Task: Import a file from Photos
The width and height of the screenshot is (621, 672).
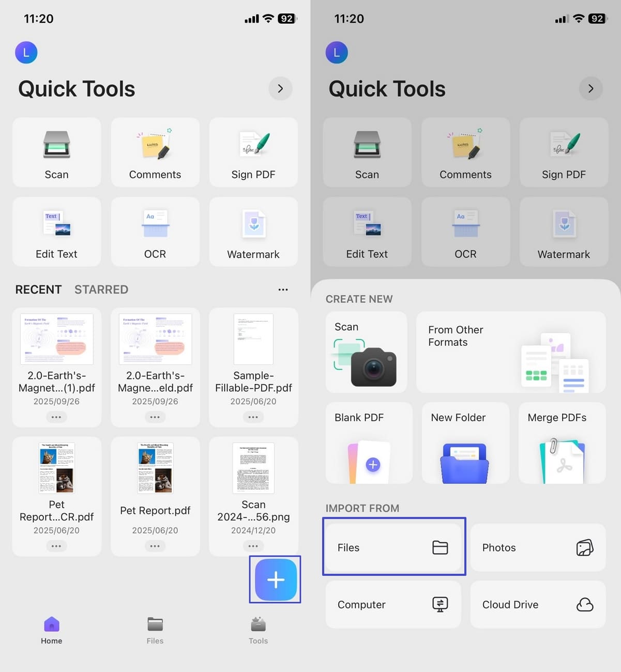Action: tap(537, 547)
